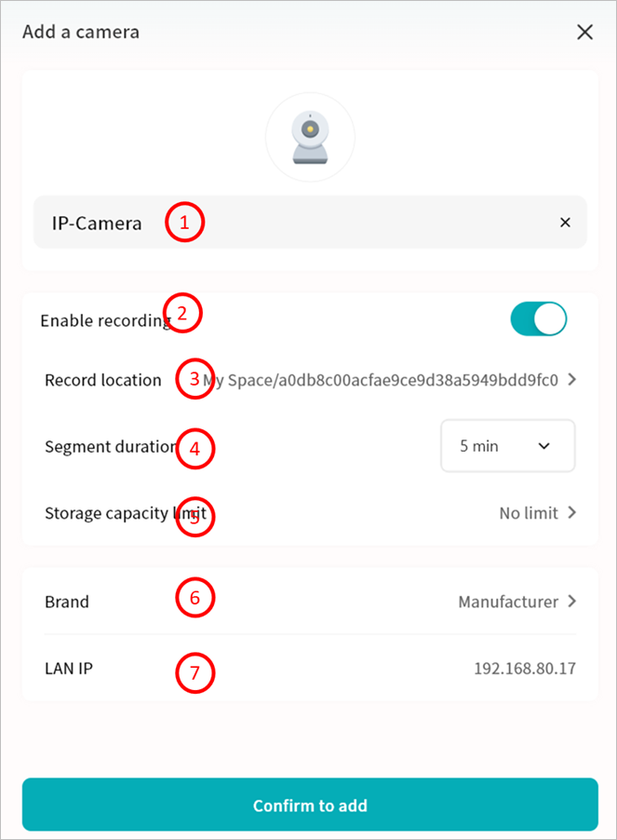Select the Manufacturer brand value
The height and width of the screenshot is (840, 617).
click(x=508, y=602)
